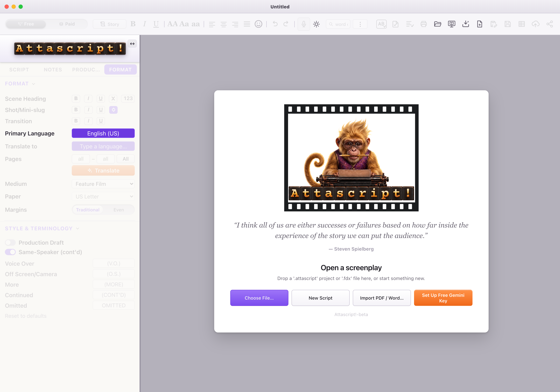This screenshot has height=392, width=560.
Task: Click the share icon
Action: (x=549, y=24)
